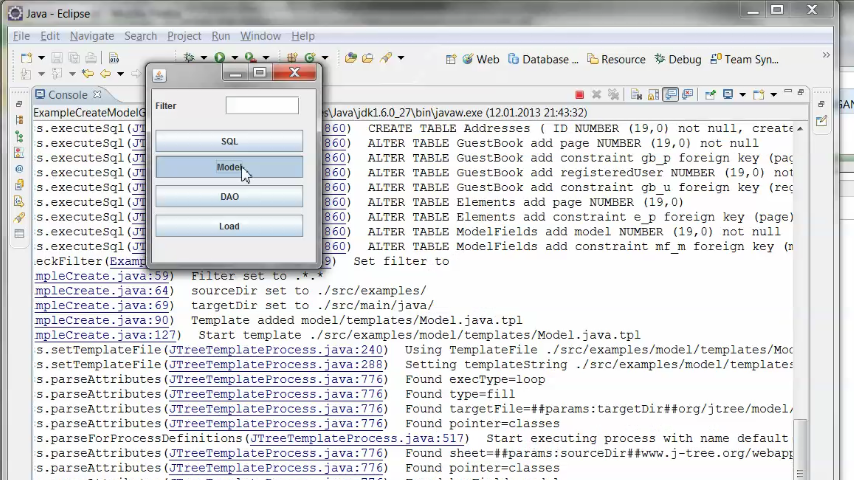Click the Clear Console icon
Screen dimensions: 854x480
(636, 95)
